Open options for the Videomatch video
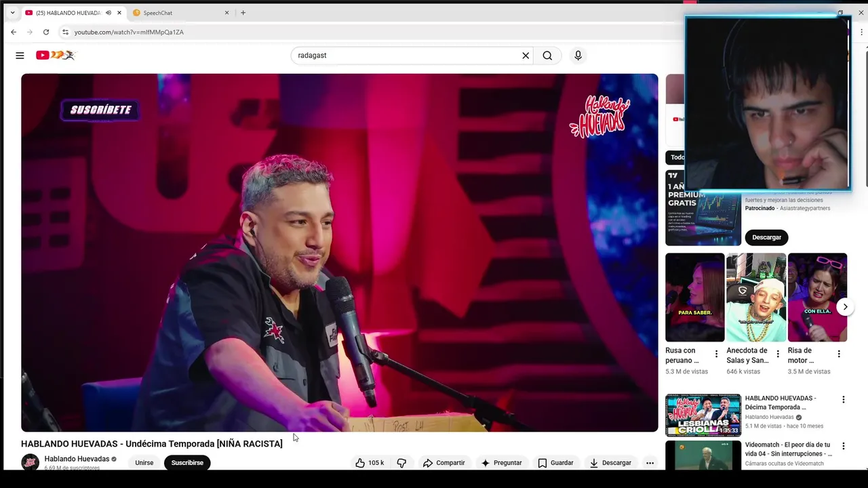Viewport: 868px width, 488px height. pyautogui.click(x=844, y=447)
